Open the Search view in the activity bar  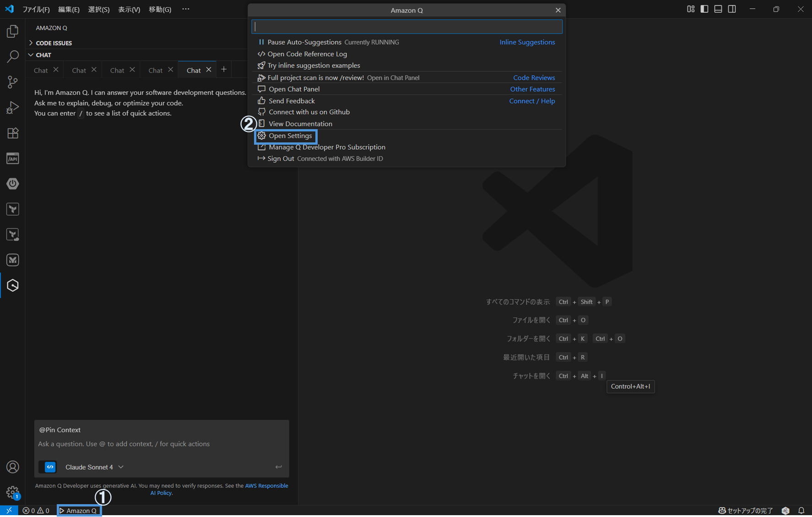(13, 57)
